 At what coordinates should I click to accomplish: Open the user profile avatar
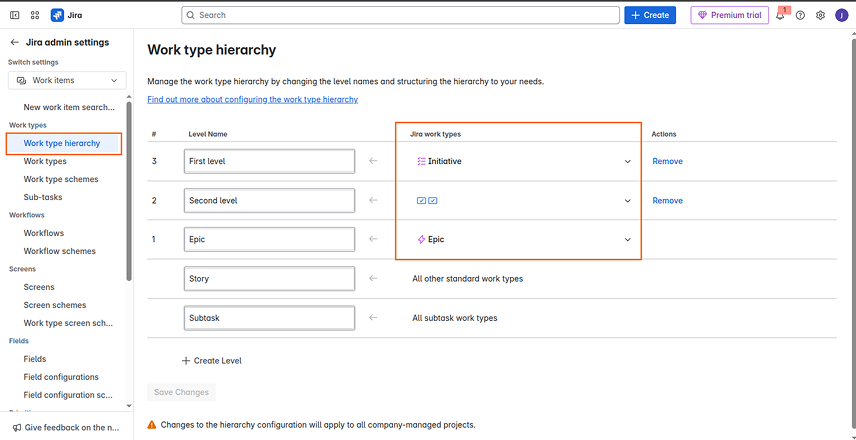click(842, 16)
